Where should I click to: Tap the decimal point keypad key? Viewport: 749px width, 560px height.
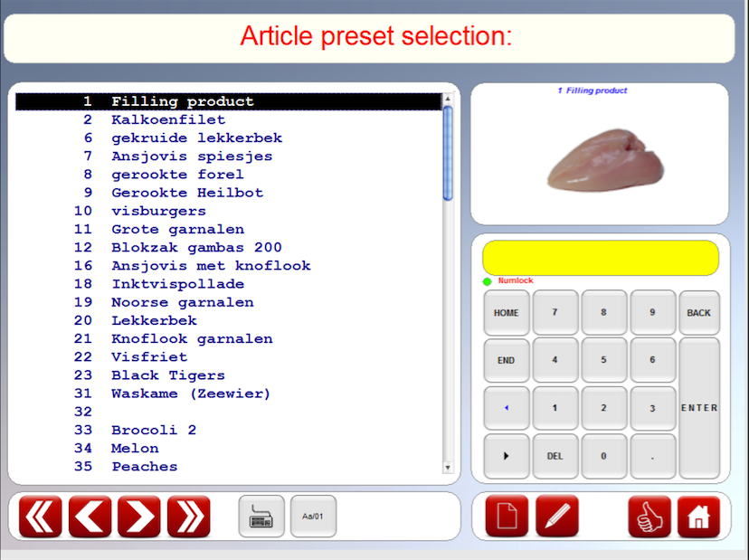(652, 456)
